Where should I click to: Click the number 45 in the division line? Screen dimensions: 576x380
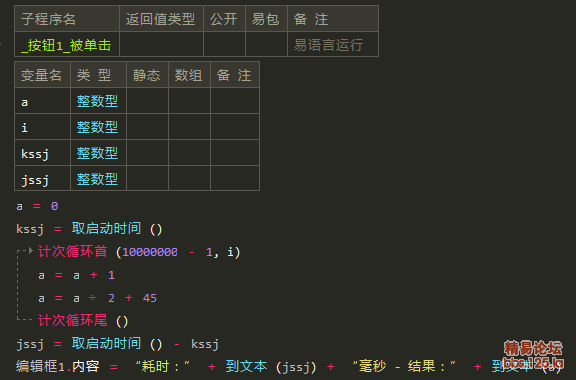point(150,298)
